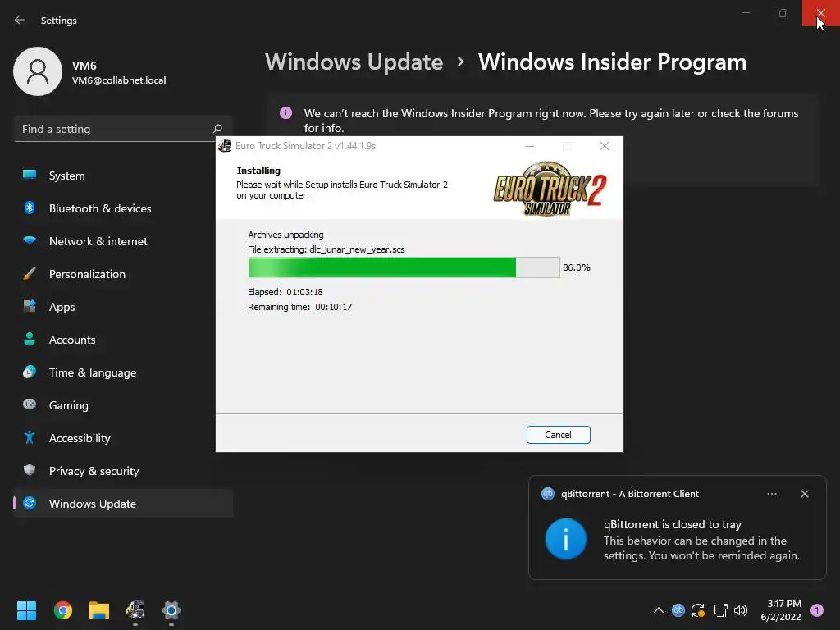The width and height of the screenshot is (840, 630).
Task: Restore down the Settings window
Action: (x=783, y=13)
